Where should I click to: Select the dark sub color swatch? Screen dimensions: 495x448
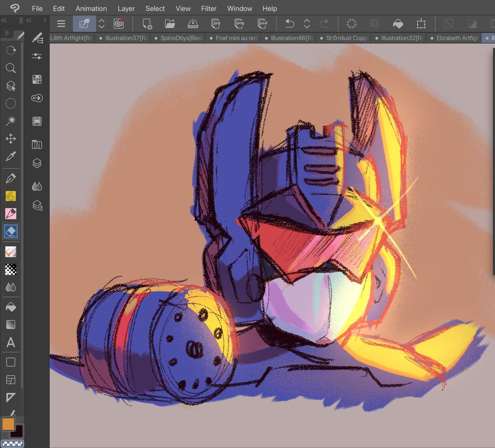click(x=18, y=432)
